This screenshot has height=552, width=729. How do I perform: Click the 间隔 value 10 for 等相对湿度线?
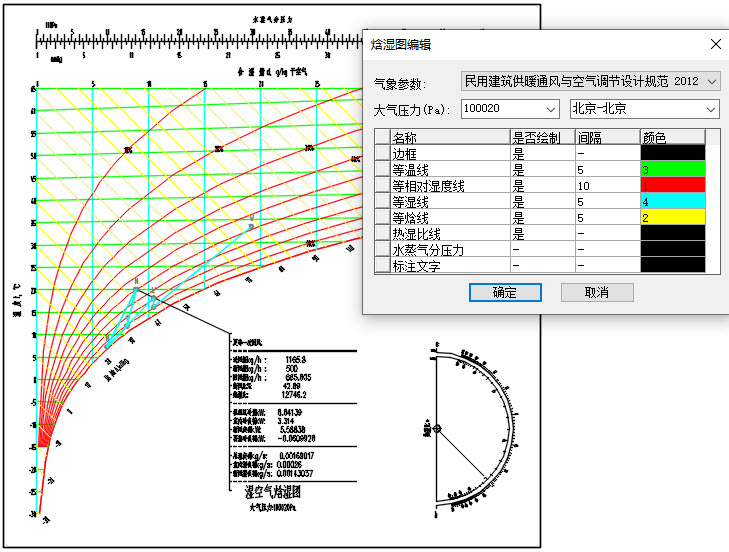(608, 185)
